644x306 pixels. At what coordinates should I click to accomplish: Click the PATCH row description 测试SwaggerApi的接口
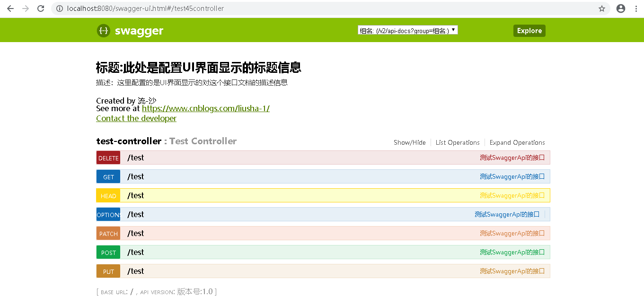[x=512, y=233]
